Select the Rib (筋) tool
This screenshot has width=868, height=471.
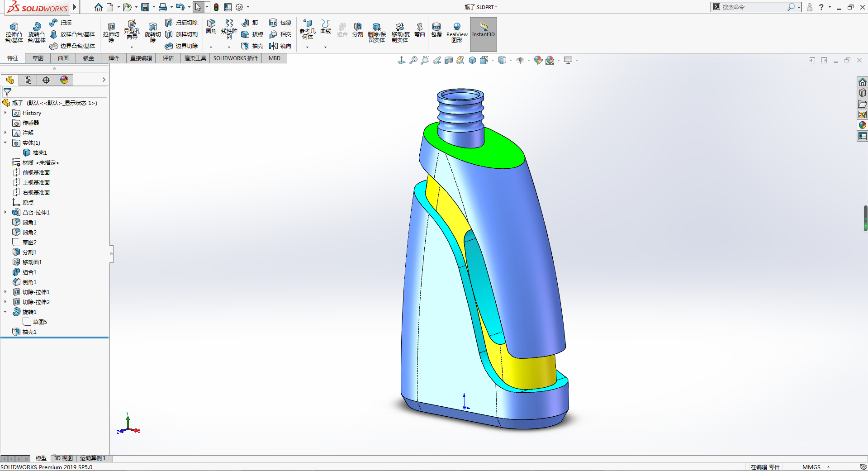pos(250,22)
